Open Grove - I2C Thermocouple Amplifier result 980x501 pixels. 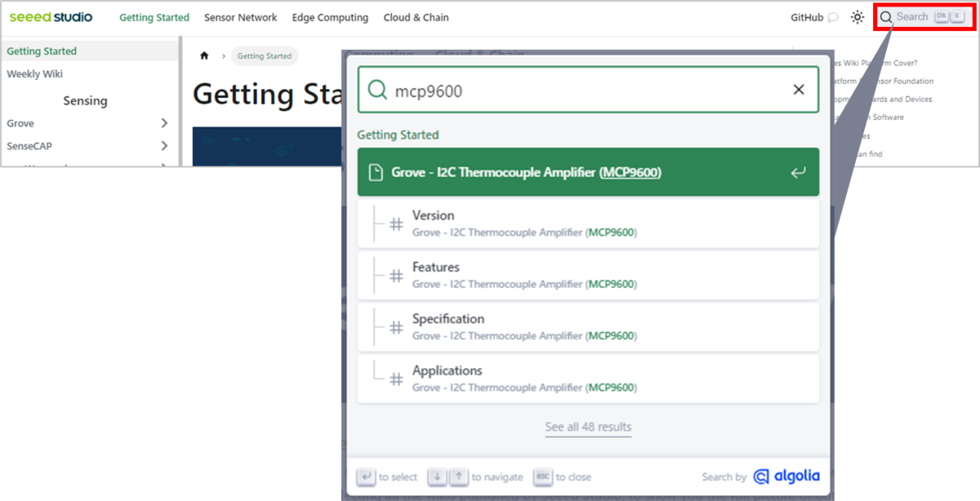coord(588,172)
